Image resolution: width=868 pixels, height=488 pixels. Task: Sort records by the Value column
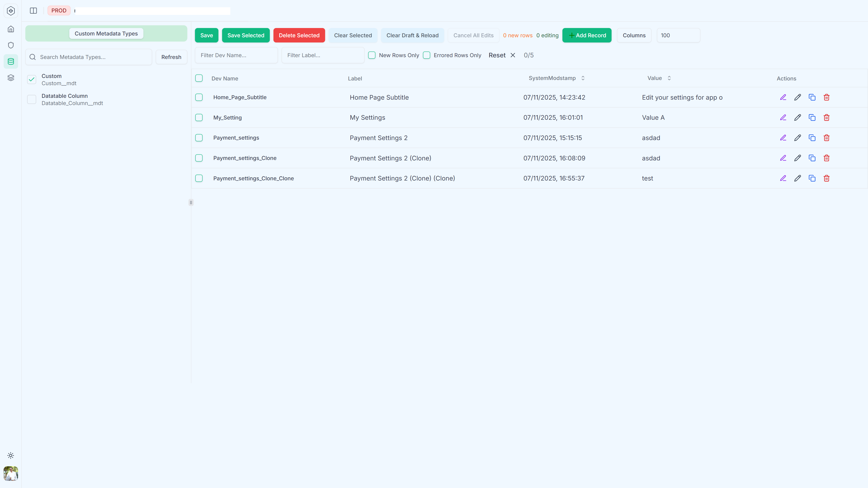pos(669,78)
